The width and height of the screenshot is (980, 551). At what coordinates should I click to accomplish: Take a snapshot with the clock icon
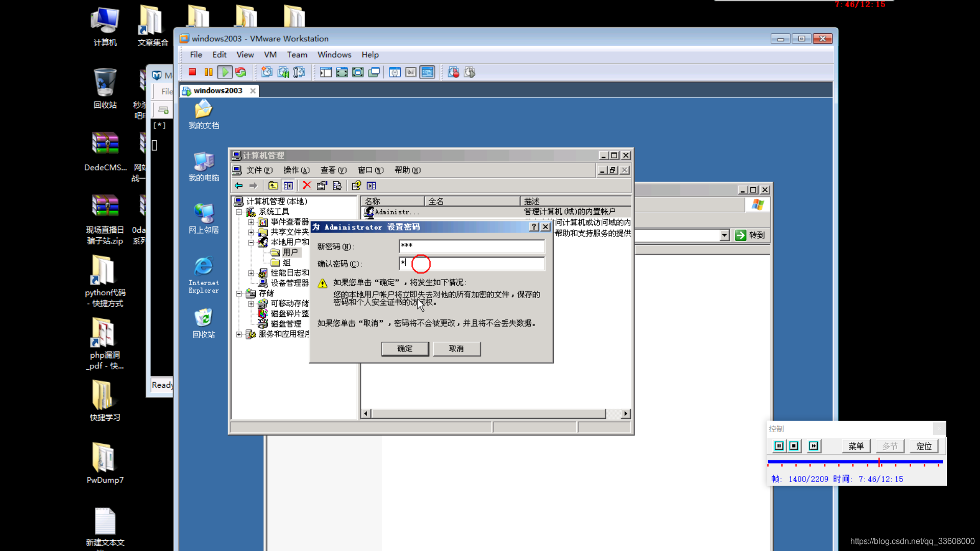point(267,72)
